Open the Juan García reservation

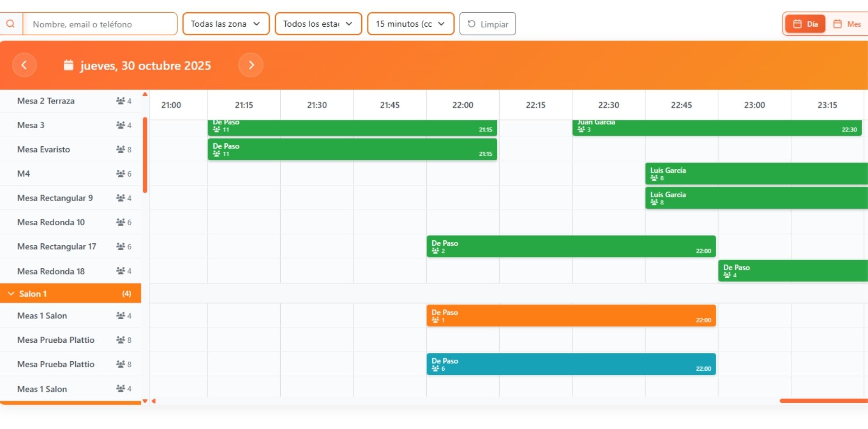click(717, 128)
